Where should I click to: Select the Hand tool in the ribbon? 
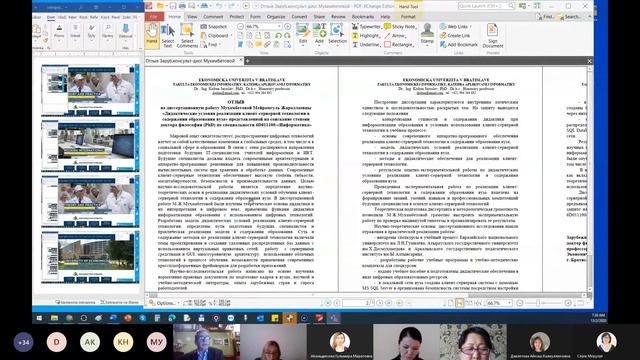(152, 35)
